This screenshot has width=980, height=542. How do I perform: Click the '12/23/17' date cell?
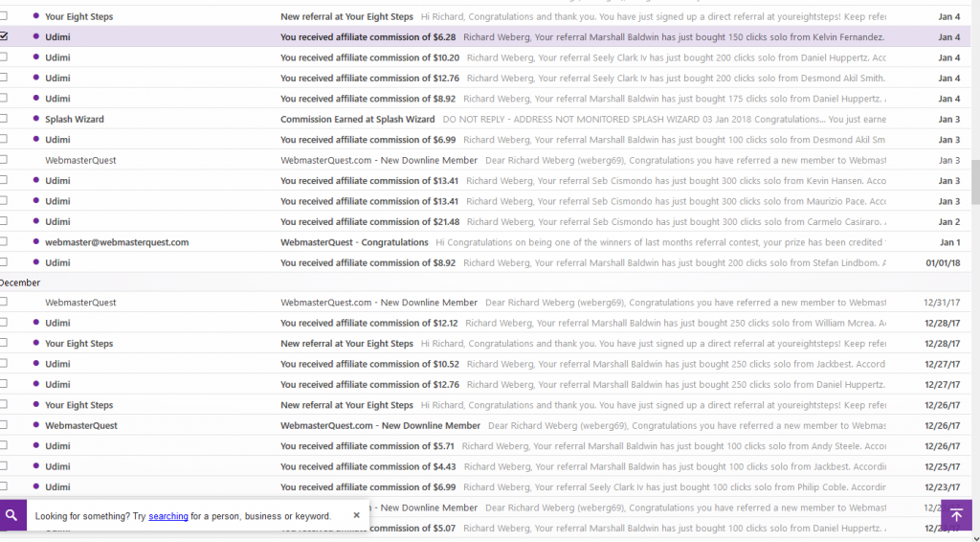[942, 487]
